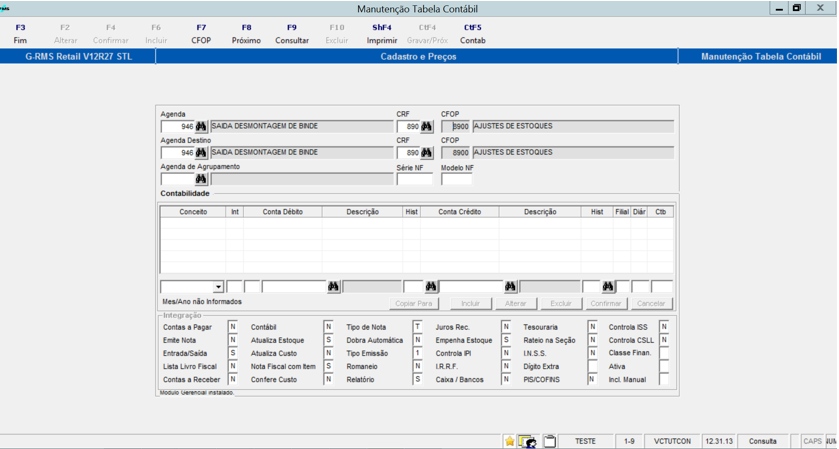
Task: Click the Conceito column header
Action: coord(193,212)
